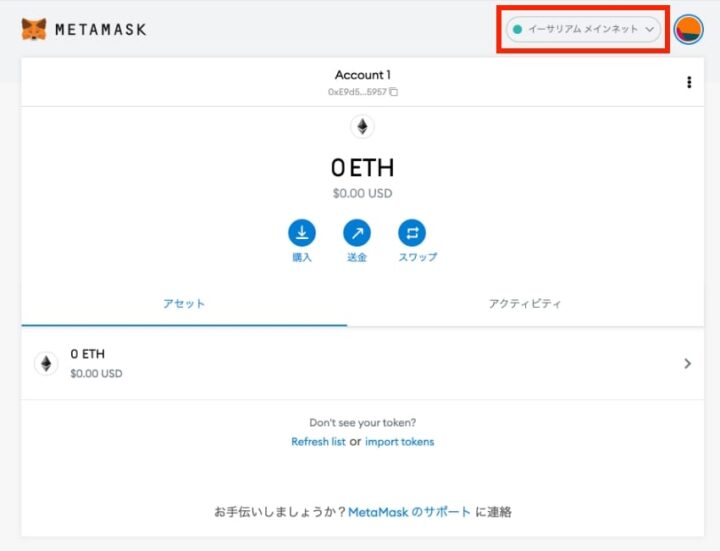The width and height of the screenshot is (720, 551).
Task: Open the MetaMask のサポート link
Action: click(x=409, y=512)
